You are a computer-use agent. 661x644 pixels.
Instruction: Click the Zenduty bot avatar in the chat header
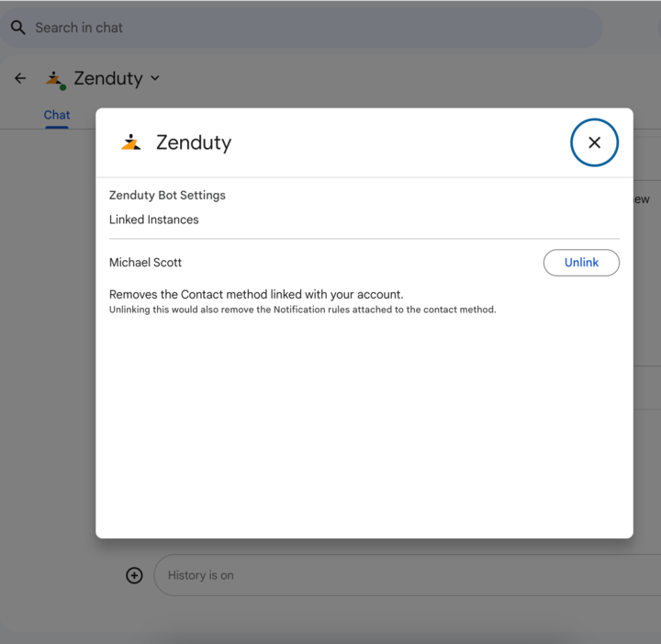pyautogui.click(x=55, y=80)
